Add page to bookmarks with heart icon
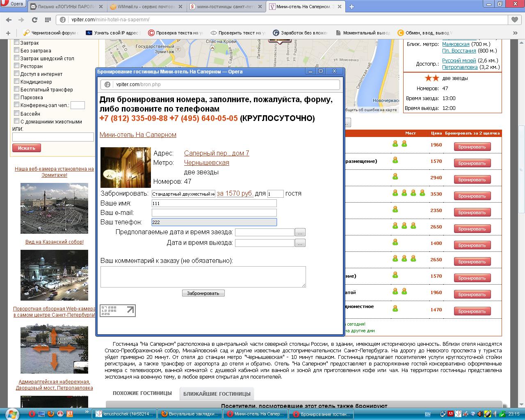Viewport: 525px width, 420px height. tap(514, 19)
